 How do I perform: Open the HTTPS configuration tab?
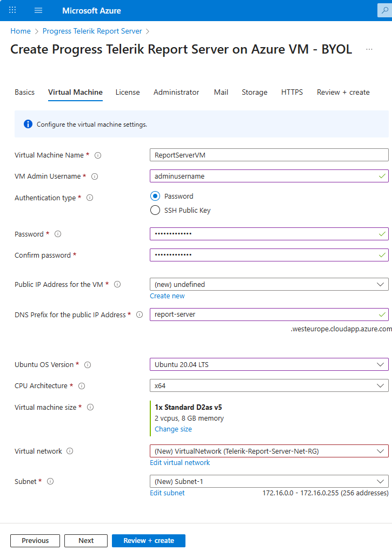coord(292,92)
